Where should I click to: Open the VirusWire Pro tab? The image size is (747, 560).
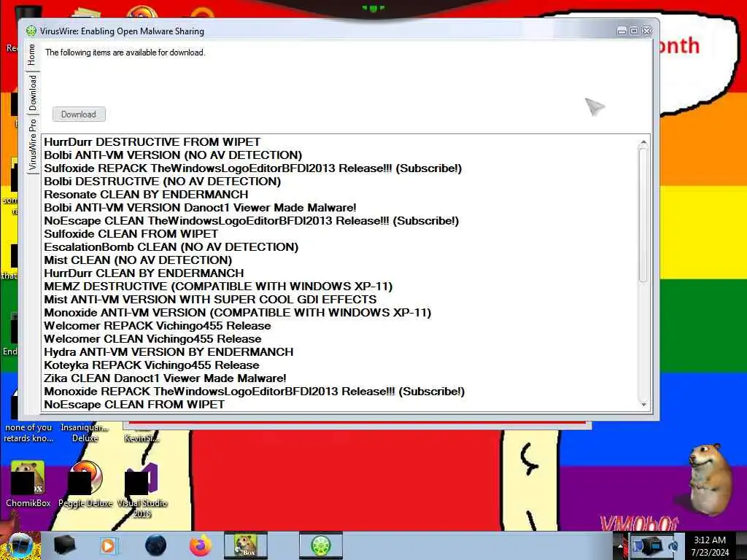32,144
